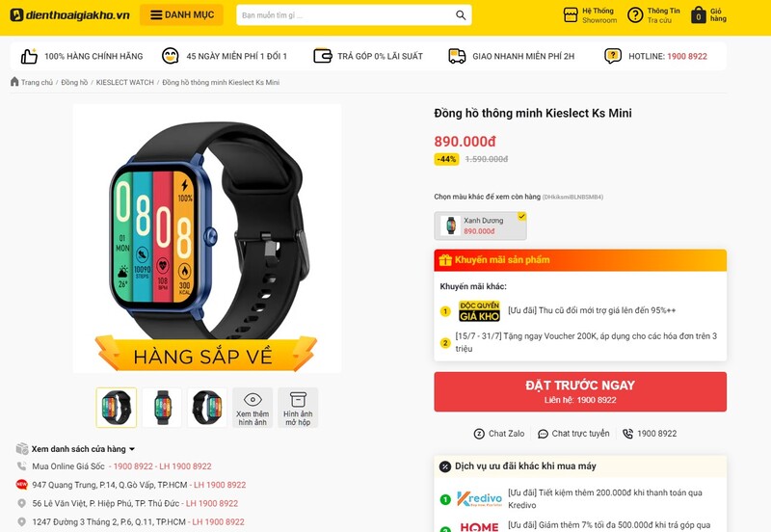Image resolution: width=771 pixels, height=532 pixels.
Task: Click the ĐẶT TRƯỚC NGAY button
Action: [x=580, y=392]
